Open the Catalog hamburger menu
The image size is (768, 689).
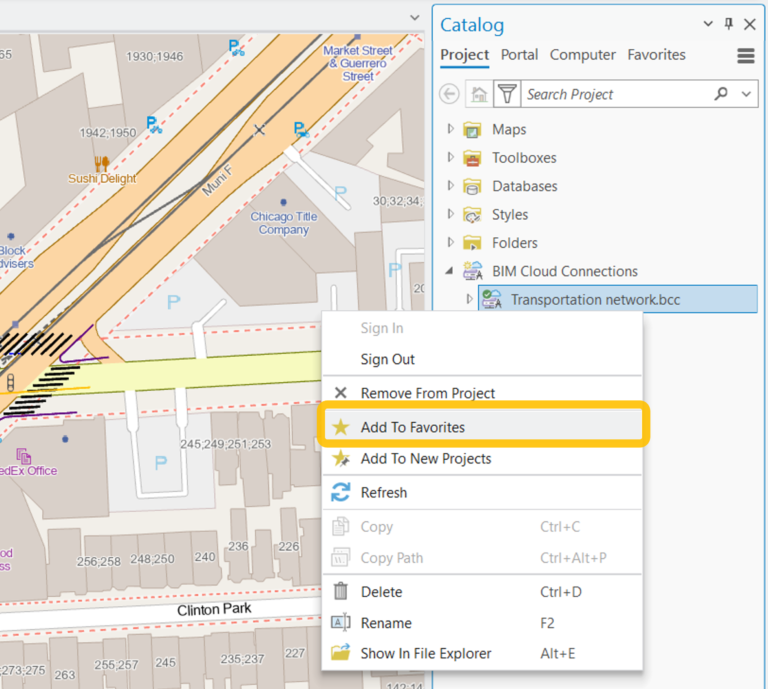pos(746,56)
